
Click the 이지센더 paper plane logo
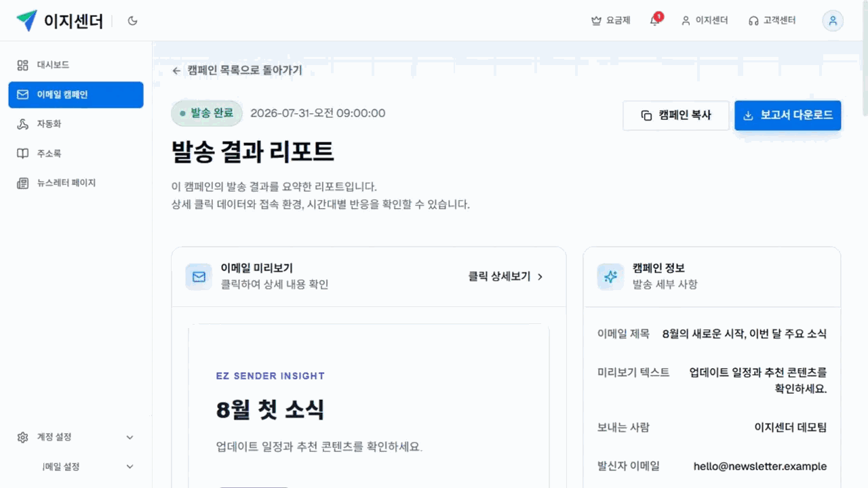pos(26,21)
